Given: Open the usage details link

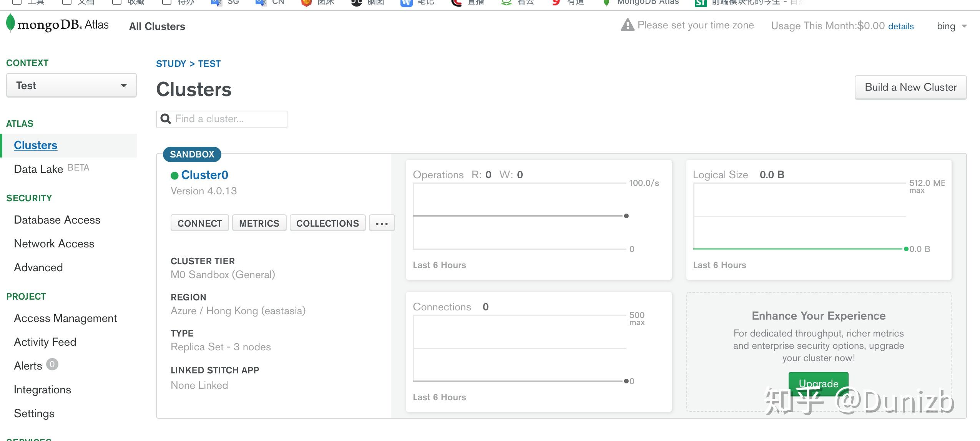Looking at the screenshot, I should coord(900,26).
